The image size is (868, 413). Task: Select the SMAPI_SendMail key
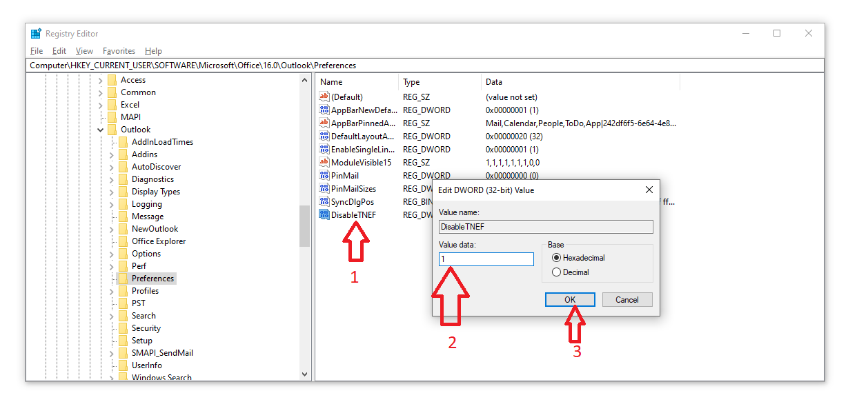pos(162,353)
